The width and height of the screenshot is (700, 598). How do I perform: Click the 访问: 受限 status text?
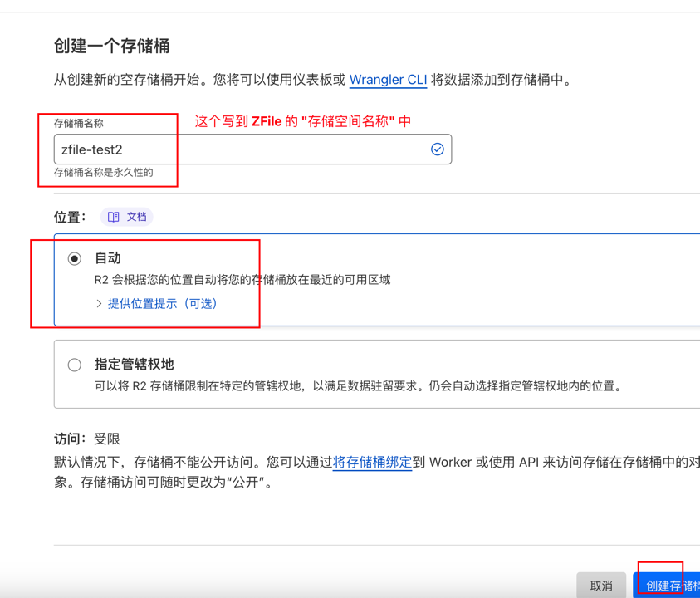click(87, 439)
